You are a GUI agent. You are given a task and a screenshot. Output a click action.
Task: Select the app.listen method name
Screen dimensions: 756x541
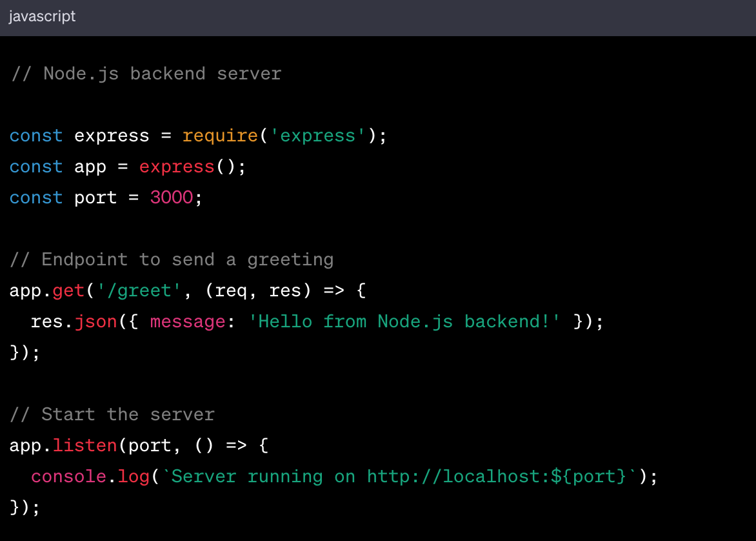coord(84,445)
